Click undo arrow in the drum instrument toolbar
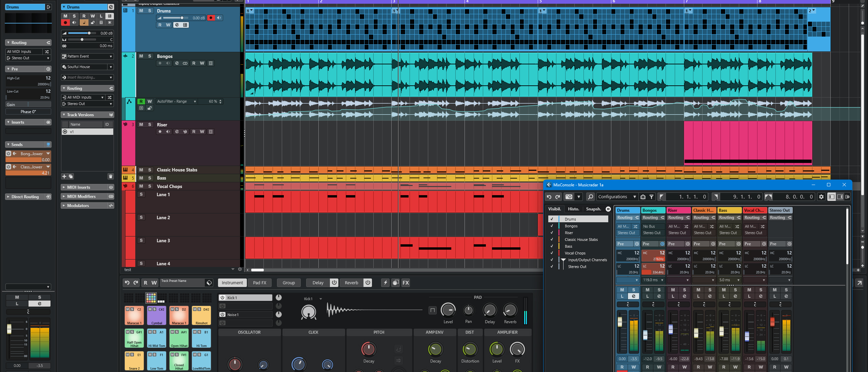Image resolution: width=868 pixels, height=372 pixels. (127, 283)
